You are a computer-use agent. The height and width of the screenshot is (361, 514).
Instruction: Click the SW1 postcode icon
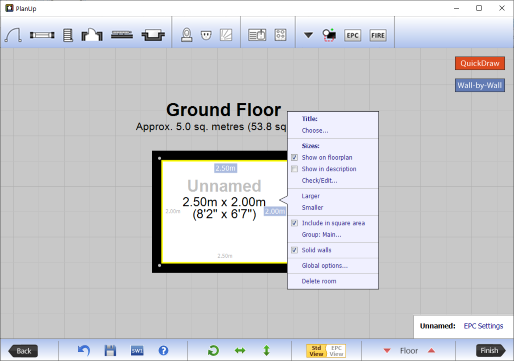(x=137, y=351)
